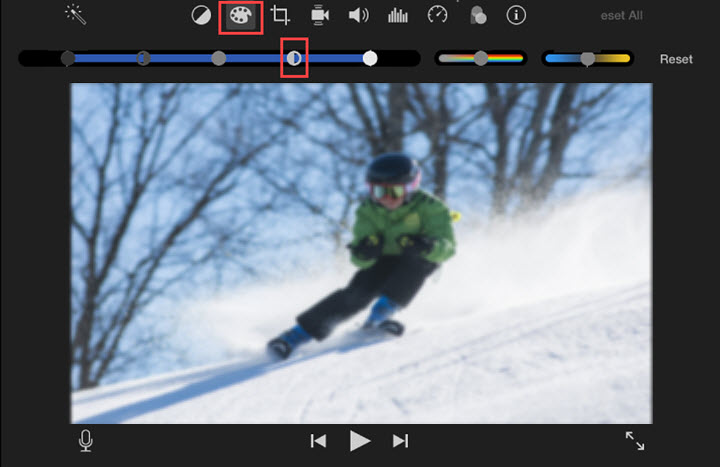Show clip information icon
This screenshot has height=467, width=720.
516,15
